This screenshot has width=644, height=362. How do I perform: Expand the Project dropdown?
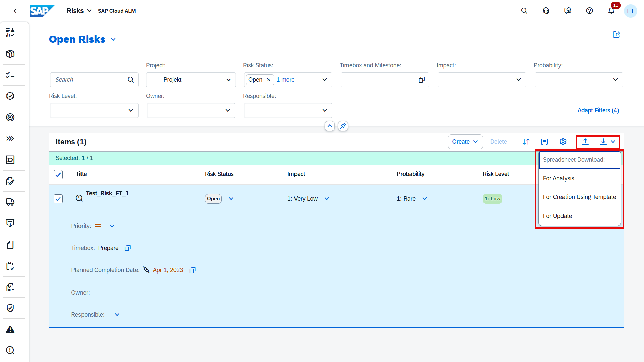[228, 80]
